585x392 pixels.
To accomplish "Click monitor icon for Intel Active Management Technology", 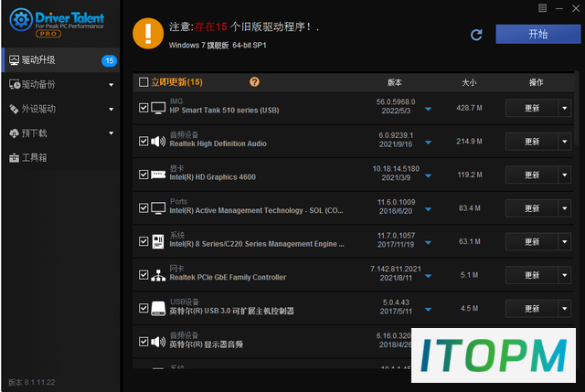I will 158,208.
